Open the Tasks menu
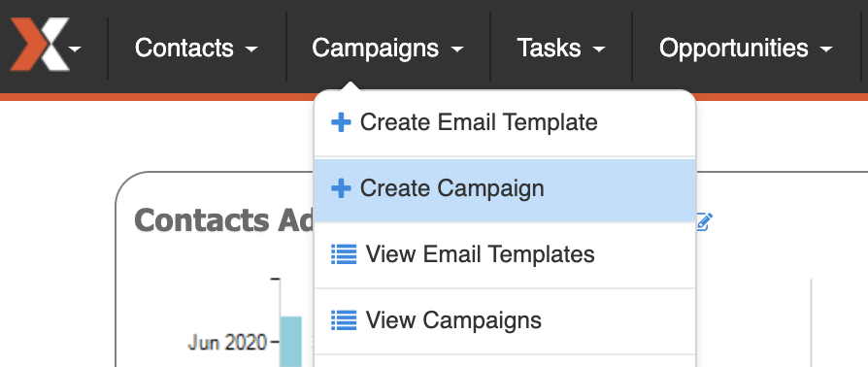This screenshot has height=367, width=868. 561,49
